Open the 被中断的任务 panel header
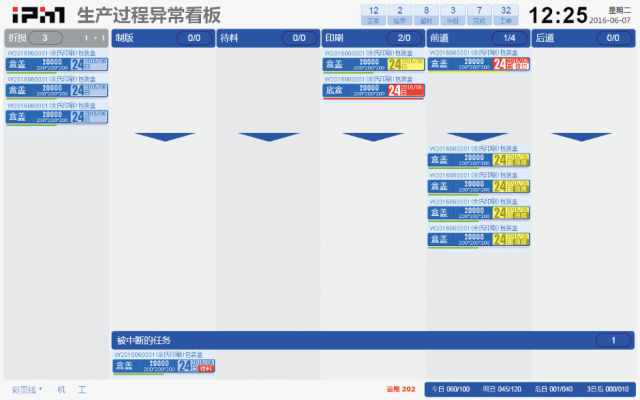Image resolution: width=640 pixels, height=400 pixels. [372, 341]
